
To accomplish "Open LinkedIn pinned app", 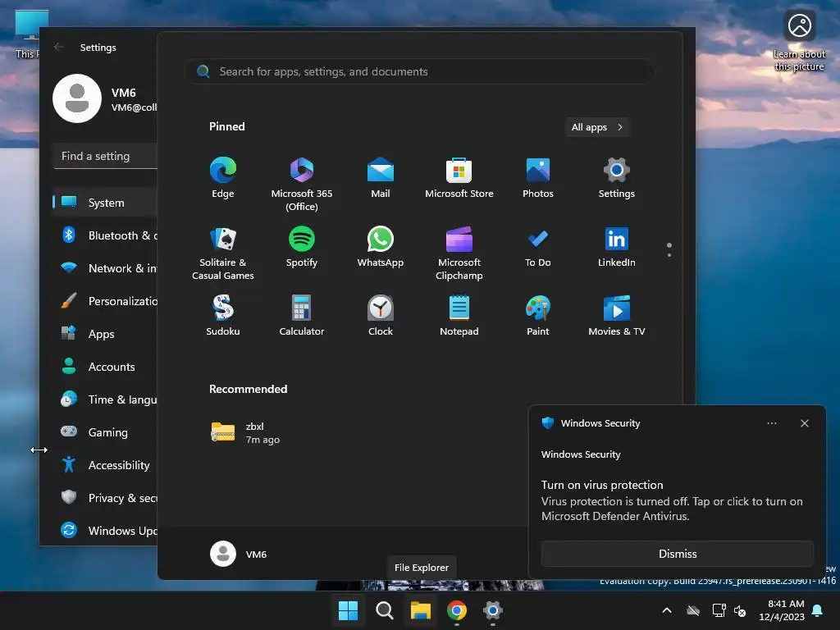I will [x=617, y=248].
